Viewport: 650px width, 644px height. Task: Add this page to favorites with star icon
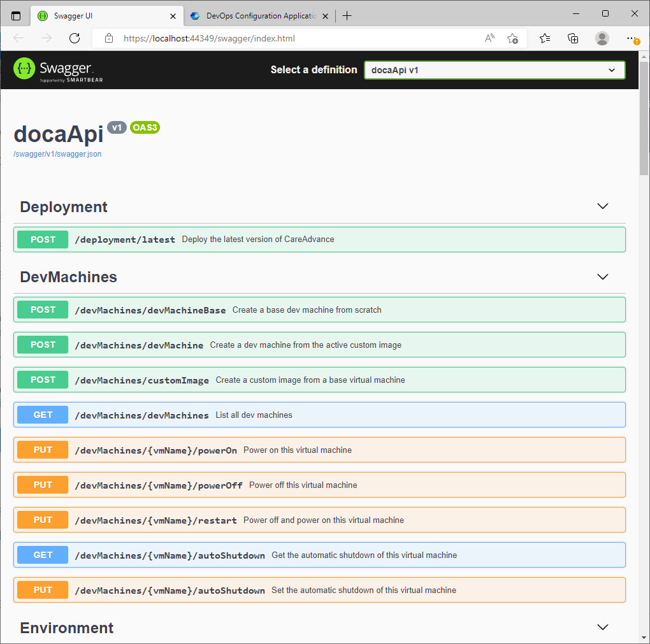513,38
